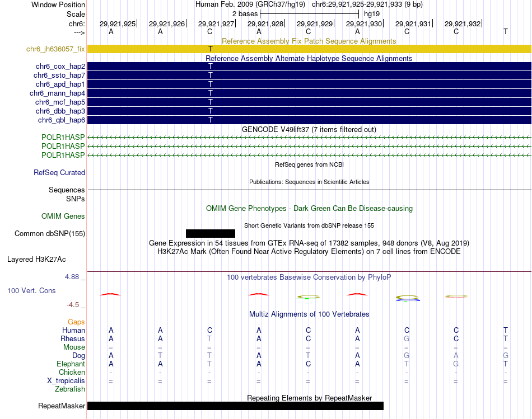Select the Mouse species label
Viewport: 532px width, 419px height.
coord(74,347)
